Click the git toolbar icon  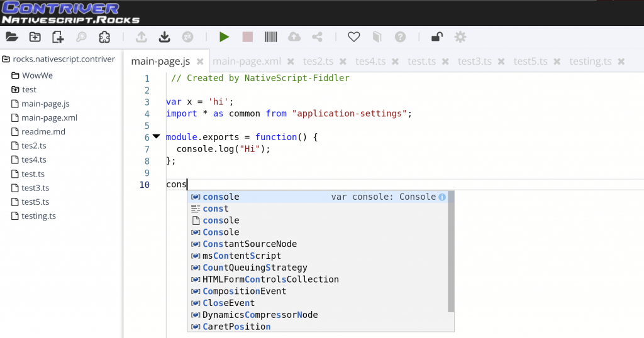click(x=187, y=37)
